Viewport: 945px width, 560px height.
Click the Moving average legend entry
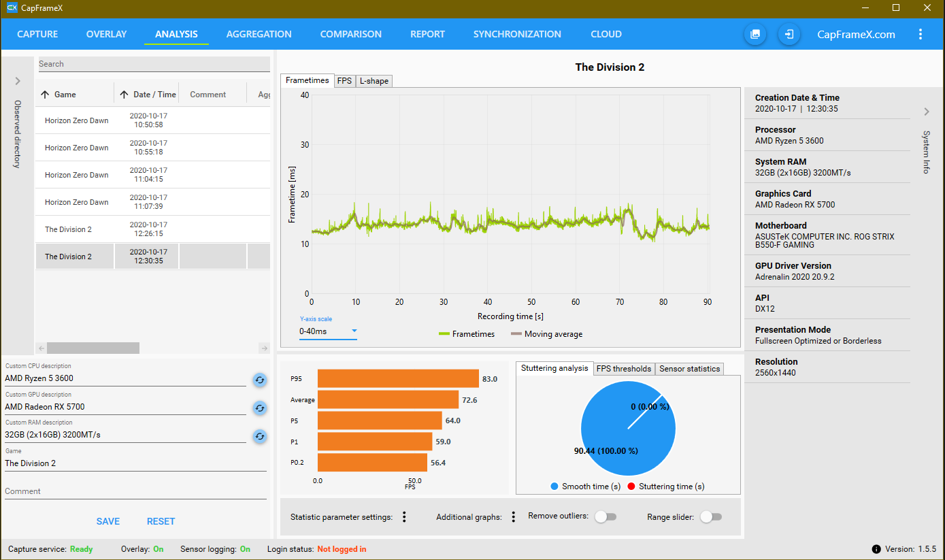click(x=546, y=334)
